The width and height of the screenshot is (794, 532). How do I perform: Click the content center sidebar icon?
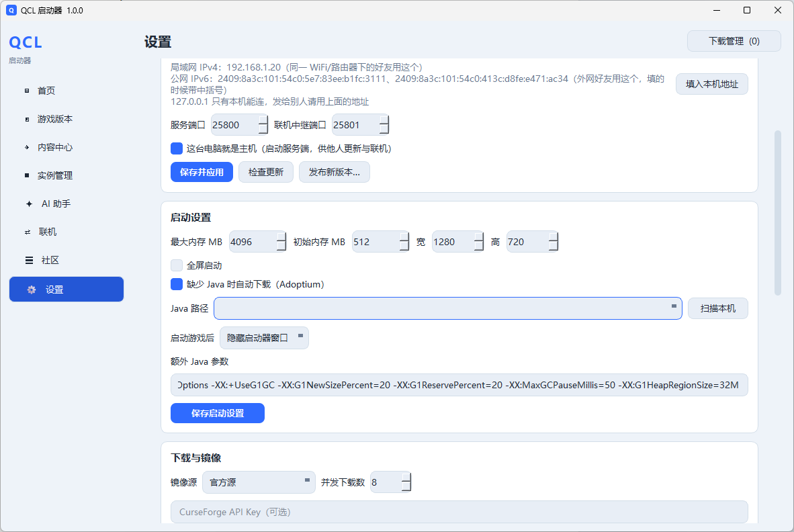[x=27, y=147]
